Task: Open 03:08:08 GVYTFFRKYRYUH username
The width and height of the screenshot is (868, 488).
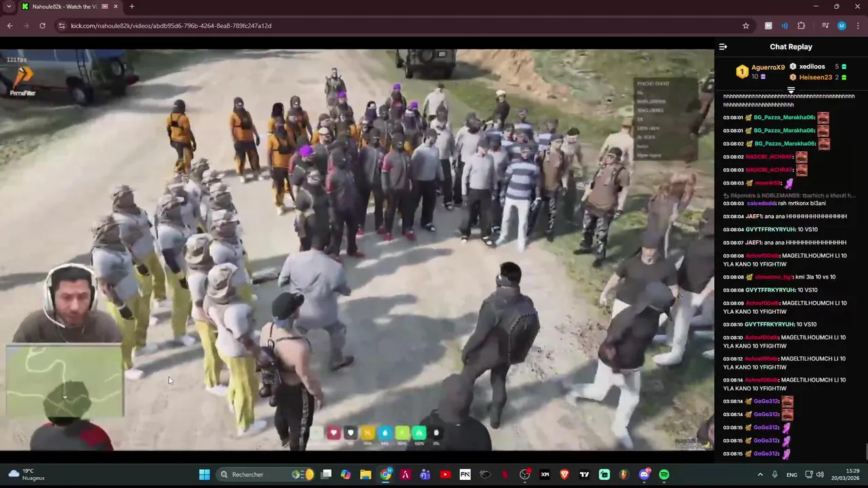Action: 770,290
